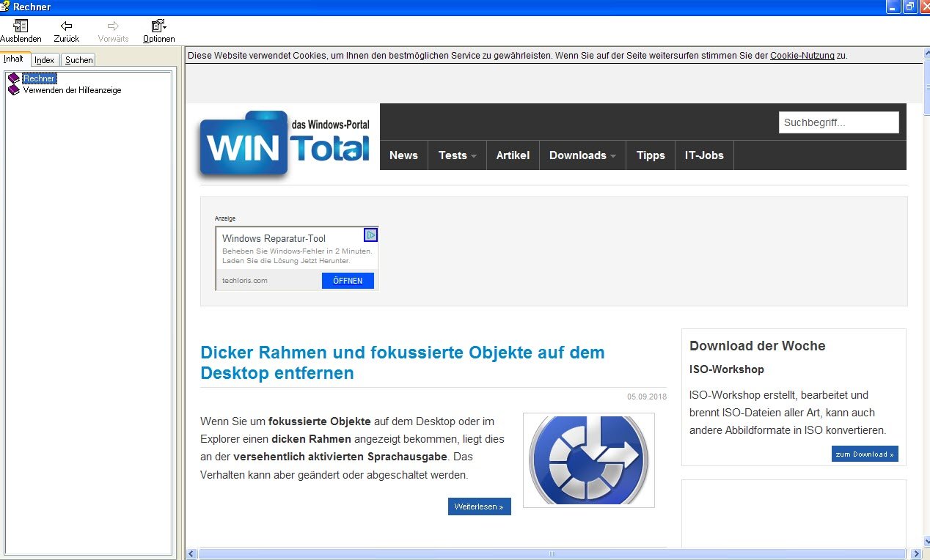930x560 pixels.
Task: Switch to the Index tab
Action: pos(45,60)
